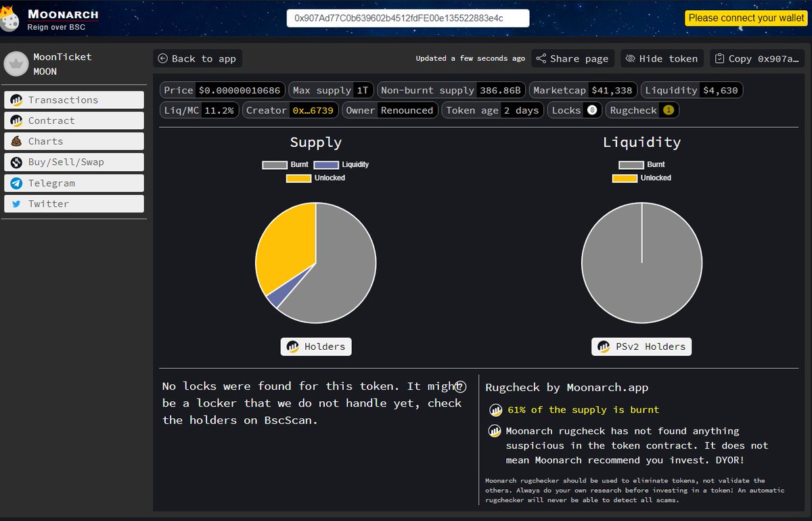The width and height of the screenshot is (812, 521).
Task: Click the Token age 2 days badge
Action: click(x=493, y=110)
